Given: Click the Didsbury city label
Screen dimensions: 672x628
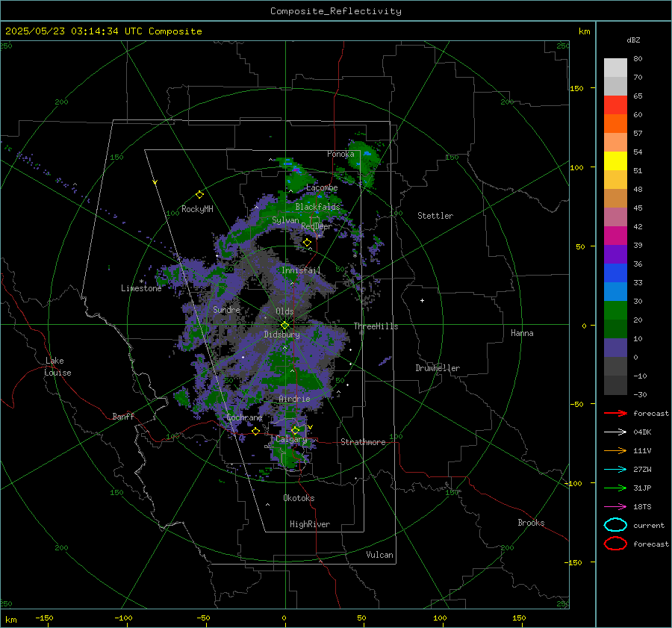Looking at the screenshot, I should pyautogui.click(x=282, y=335).
